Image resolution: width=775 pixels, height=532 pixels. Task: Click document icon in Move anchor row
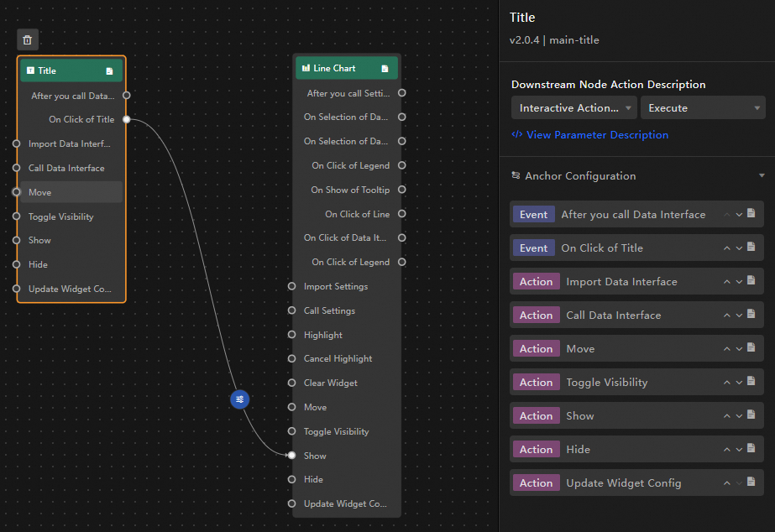click(x=751, y=348)
